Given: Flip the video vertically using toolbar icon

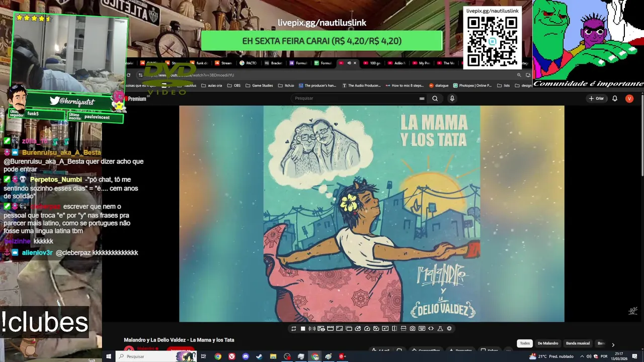Looking at the screenshot, I should [403, 328].
